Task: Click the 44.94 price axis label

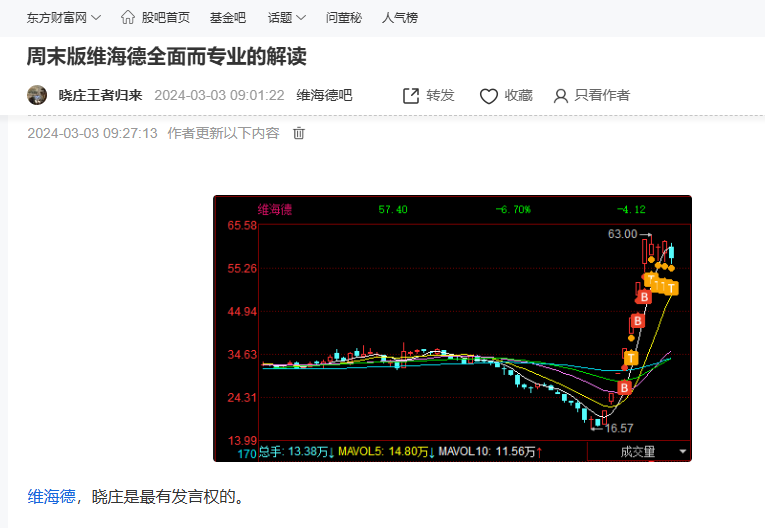Action: pos(242,311)
